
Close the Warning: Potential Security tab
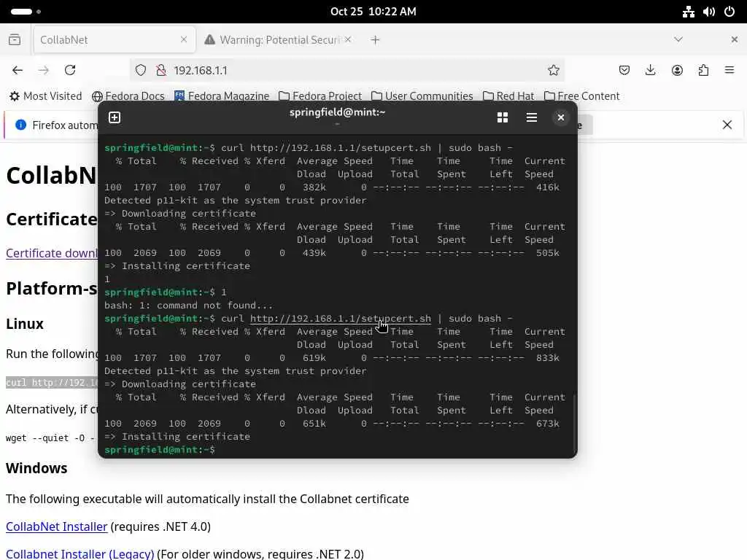348,39
